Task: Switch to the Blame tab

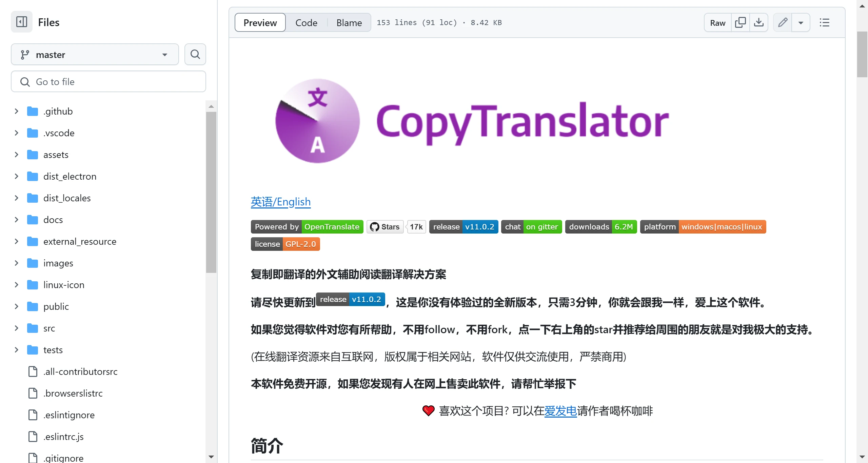Action: coord(349,22)
